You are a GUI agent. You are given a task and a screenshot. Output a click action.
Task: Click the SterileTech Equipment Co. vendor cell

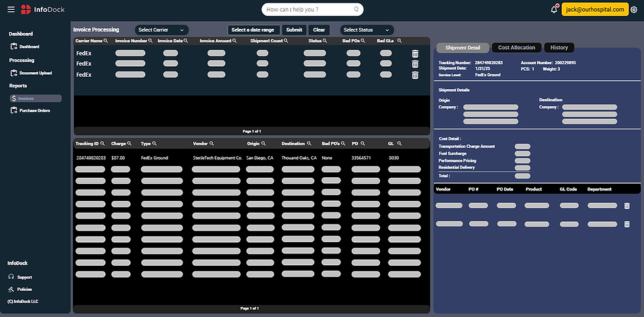click(x=218, y=158)
